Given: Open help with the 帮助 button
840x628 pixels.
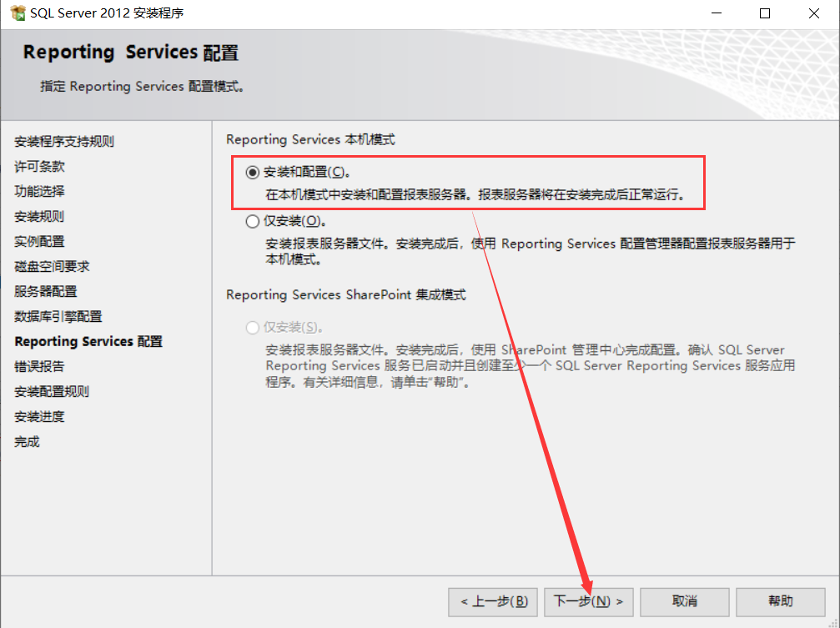Looking at the screenshot, I should [780, 602].
